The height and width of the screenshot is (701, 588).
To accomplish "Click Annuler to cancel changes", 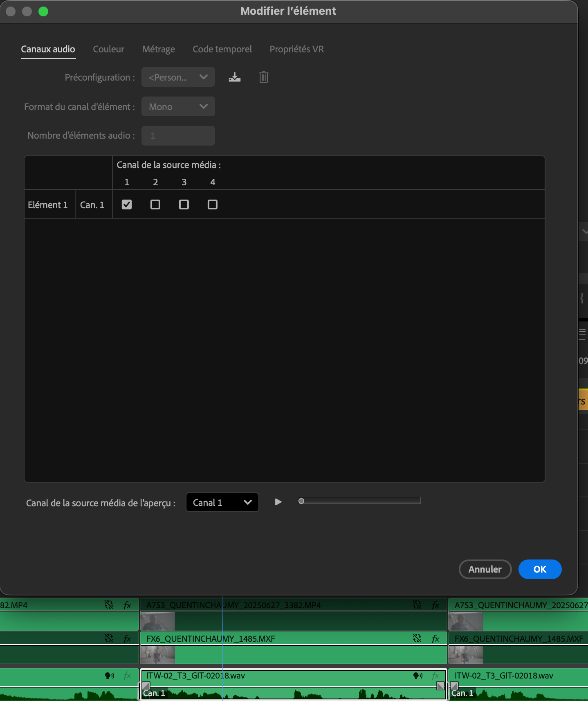I will (485, 569).
